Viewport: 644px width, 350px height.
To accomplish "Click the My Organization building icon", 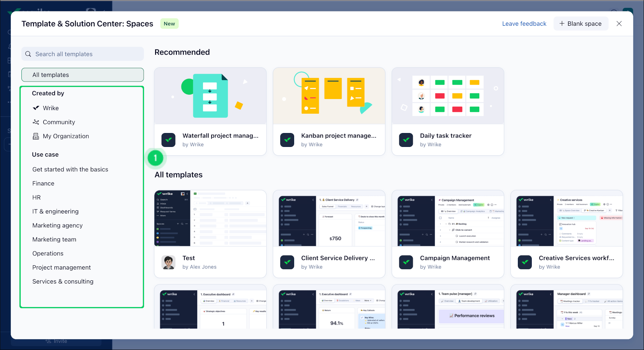I will [x=36, y=136].
